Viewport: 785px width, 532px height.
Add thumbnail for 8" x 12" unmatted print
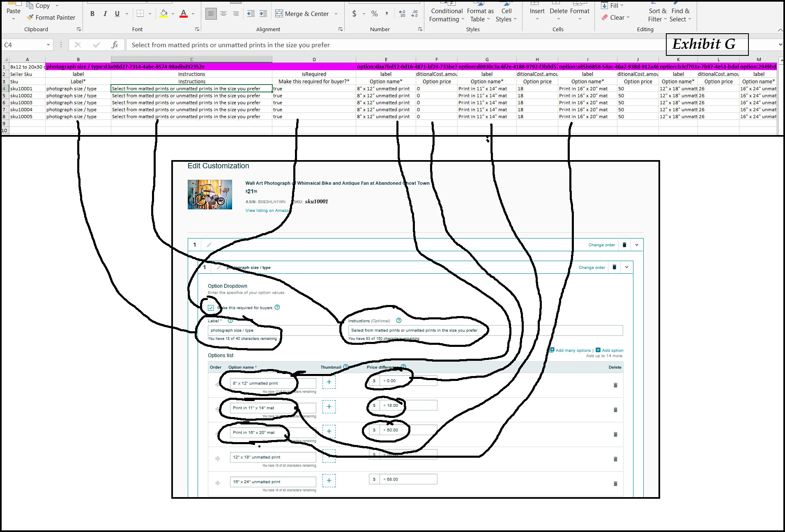pos(329,382)
